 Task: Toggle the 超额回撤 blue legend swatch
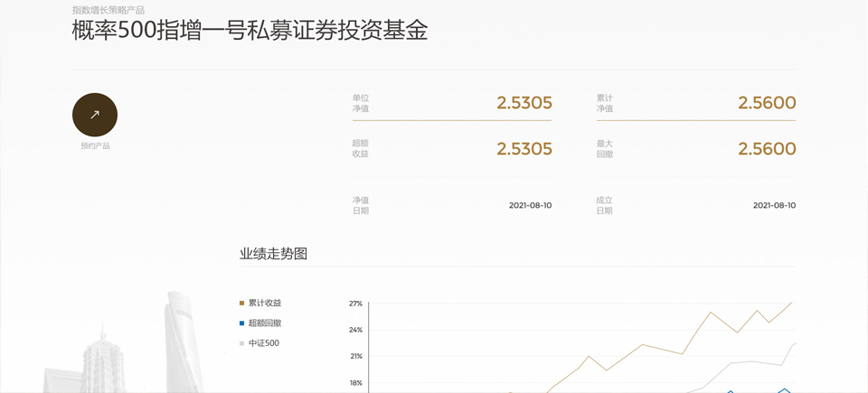point(241,323)
